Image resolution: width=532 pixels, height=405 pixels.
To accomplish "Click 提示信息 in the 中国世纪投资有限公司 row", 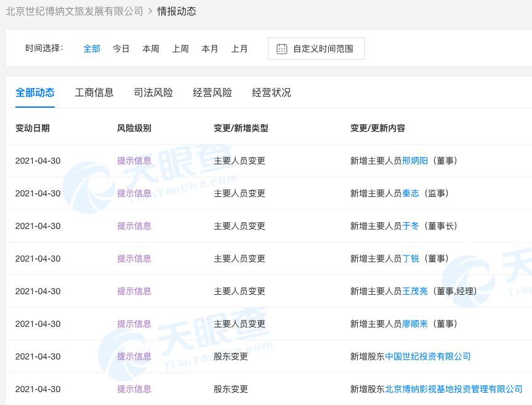I will 134,356.
